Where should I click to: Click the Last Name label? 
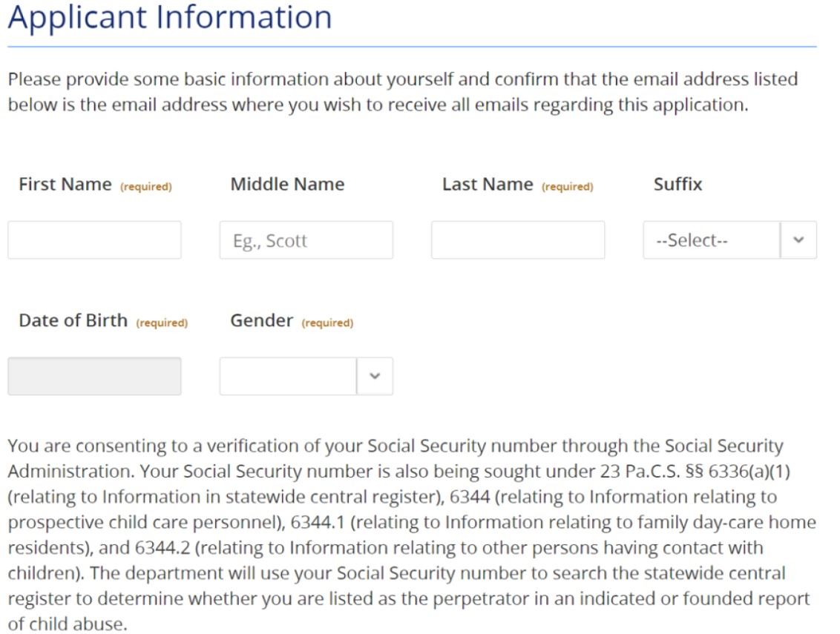pyautogui.click(x=488, y=185)
